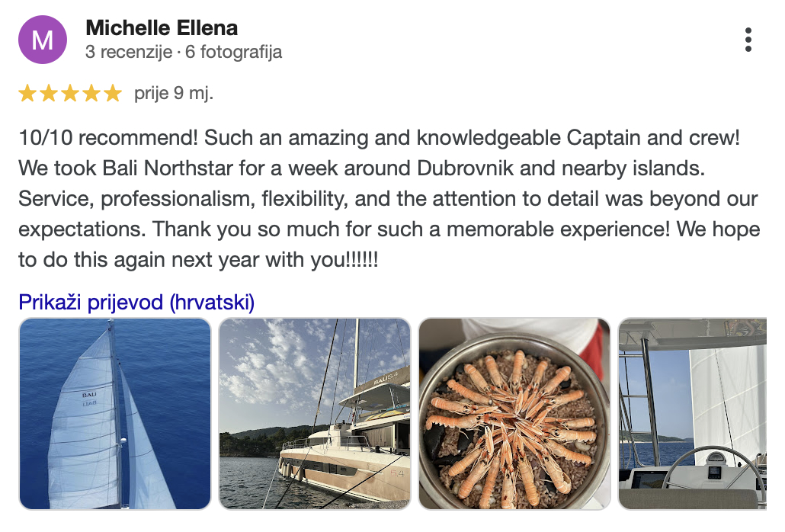Click the purple M profile avatar
Screen dimensions: 785x532
tap(43, 40)
